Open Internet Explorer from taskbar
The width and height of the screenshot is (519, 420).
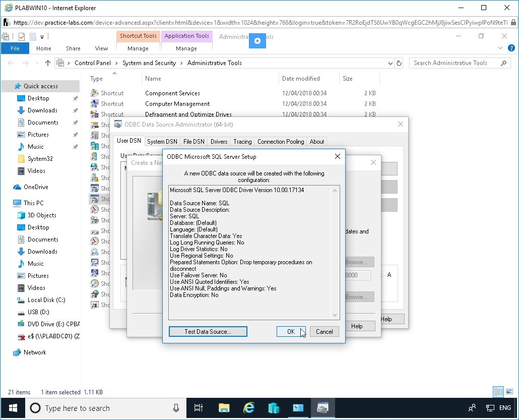[248, 408]
